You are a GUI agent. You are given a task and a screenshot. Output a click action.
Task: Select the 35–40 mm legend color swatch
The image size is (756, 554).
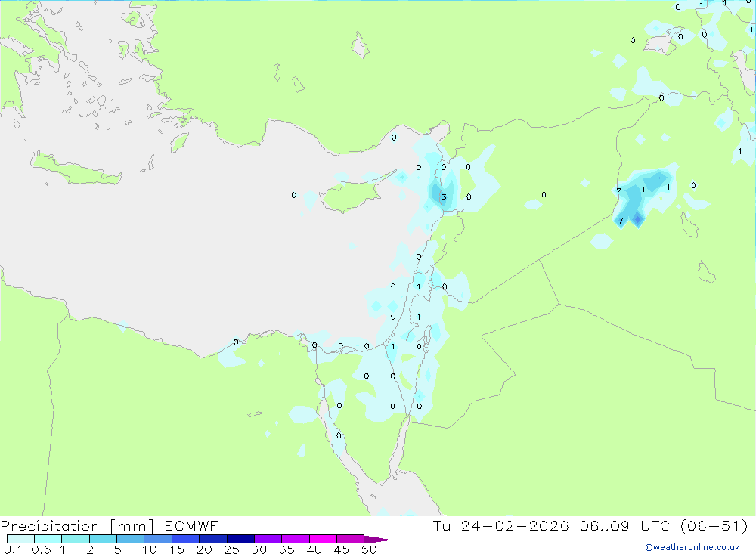(x=295, y=539)
